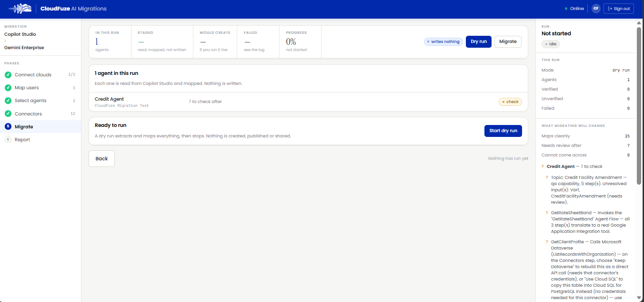This screenshot has width=644, height=302.
Task: Click the 'writes nothing' badge
Action: tap(443, 42)
